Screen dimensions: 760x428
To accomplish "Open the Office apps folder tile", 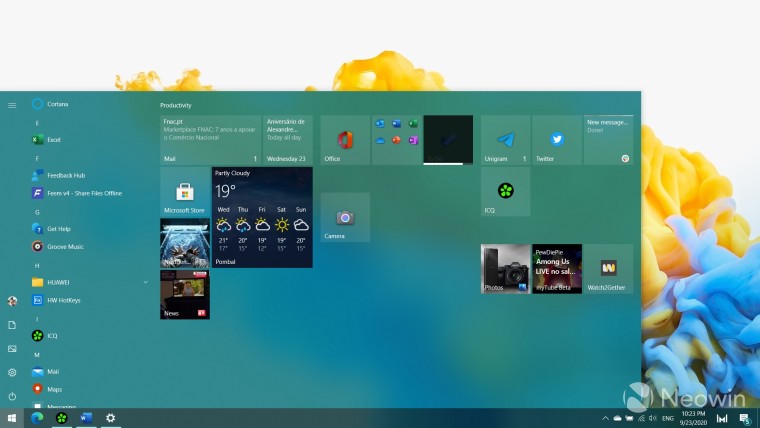I will click(396, 140).
